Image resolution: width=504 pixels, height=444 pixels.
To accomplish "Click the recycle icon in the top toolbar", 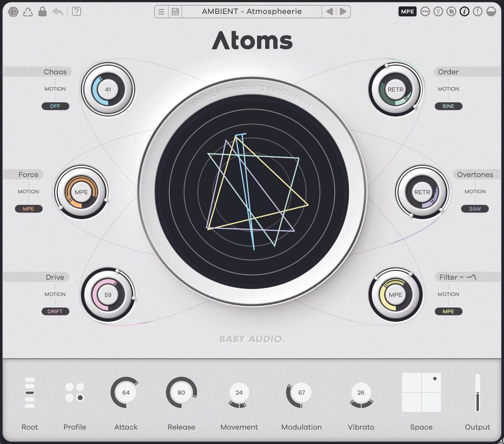I will pyautogui.click(x=27, y=11).
